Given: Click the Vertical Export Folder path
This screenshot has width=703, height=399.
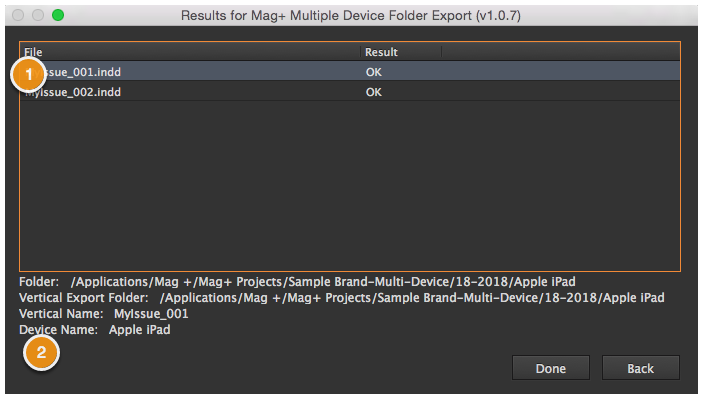Looking at the screenshot, I should (x=412, y=298).
